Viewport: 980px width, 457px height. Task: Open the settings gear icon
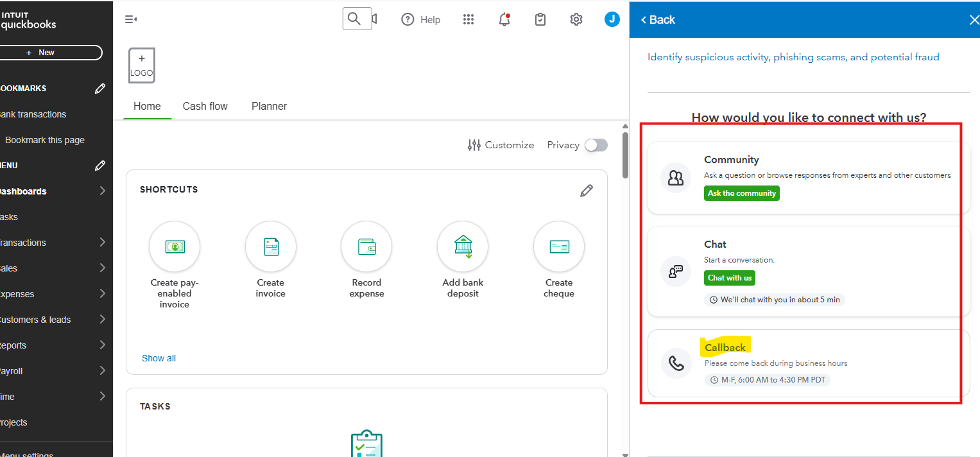coord(576,20)
